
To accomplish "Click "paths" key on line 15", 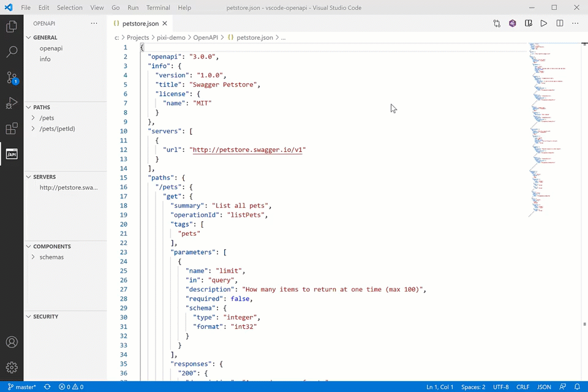I will click(161, 178).
